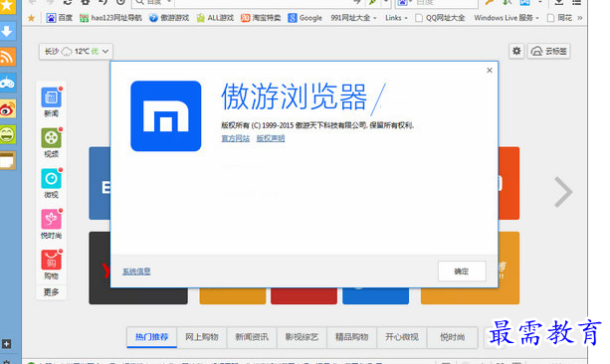
Task: Open the QQ网址大全 bookmark
Action: click(440, 18)
